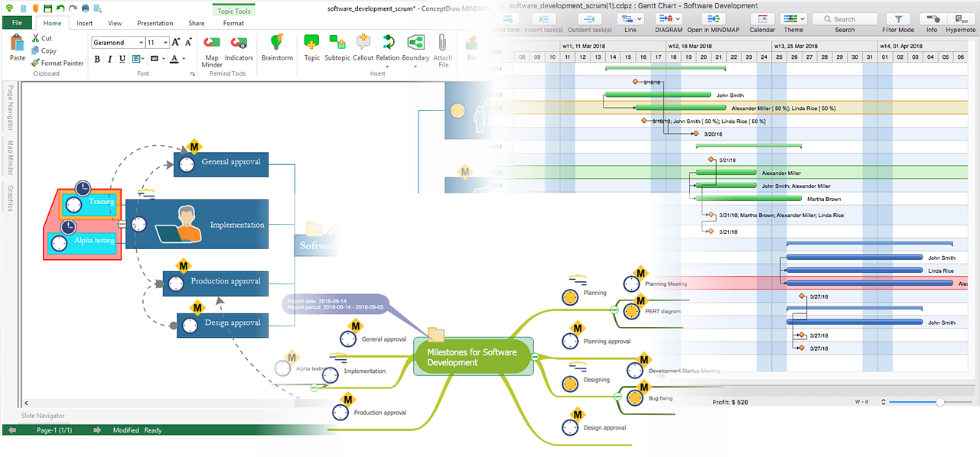Toggle the Map Minder tool
The height and width of the screenshot is (457, 980).
(212, 50)
